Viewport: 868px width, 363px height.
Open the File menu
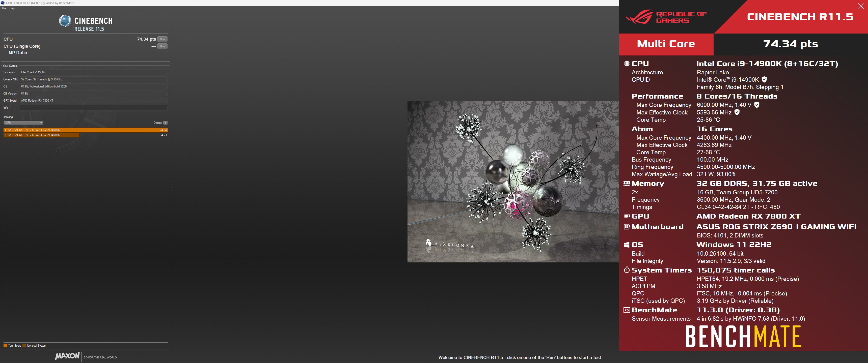(x=4, y=8)
